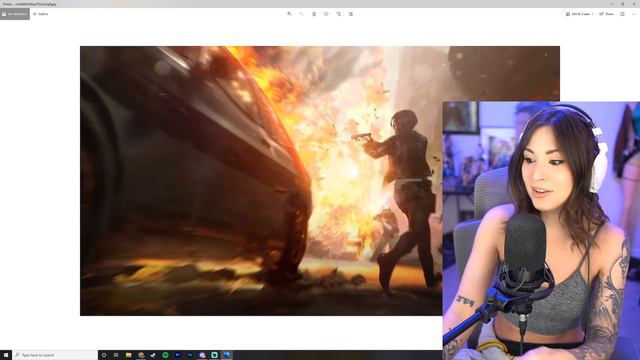Image resolution: width=640 pixels, height=360 pixels.
Task: Click the zoom out magnifier icon
Action: [x=302, y=14]
